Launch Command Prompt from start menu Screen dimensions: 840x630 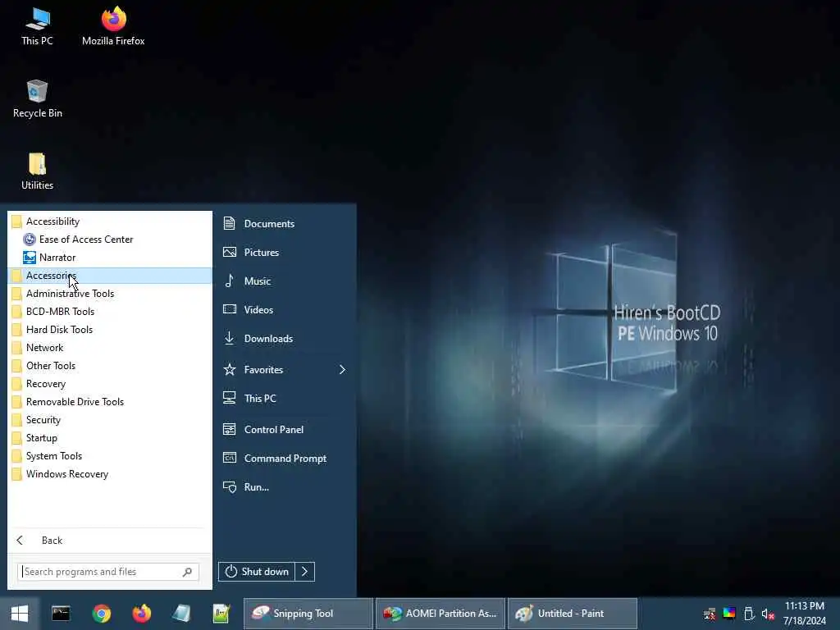[285, 459]
